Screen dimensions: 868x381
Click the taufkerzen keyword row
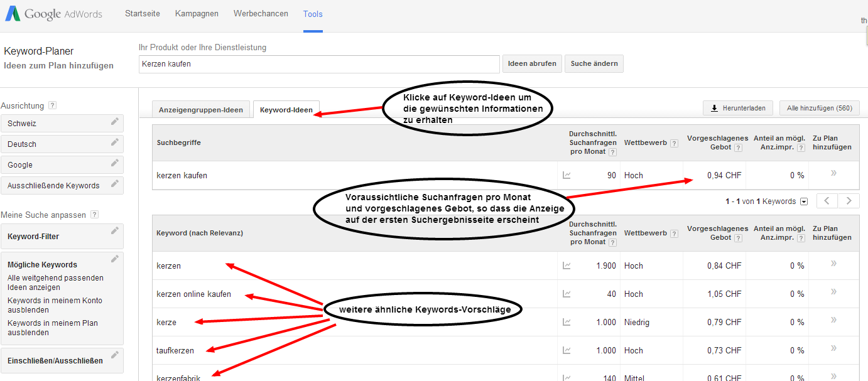click(x=175, y=350)
